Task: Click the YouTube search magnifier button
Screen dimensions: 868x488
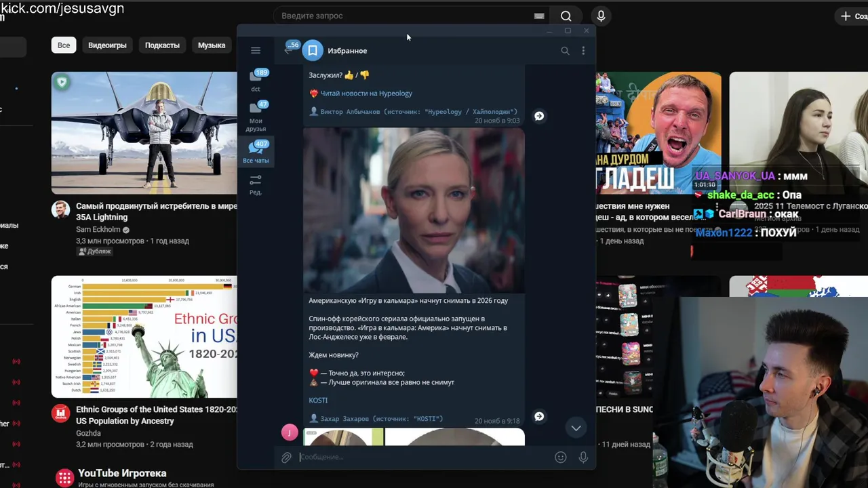Action: (566, 16)
